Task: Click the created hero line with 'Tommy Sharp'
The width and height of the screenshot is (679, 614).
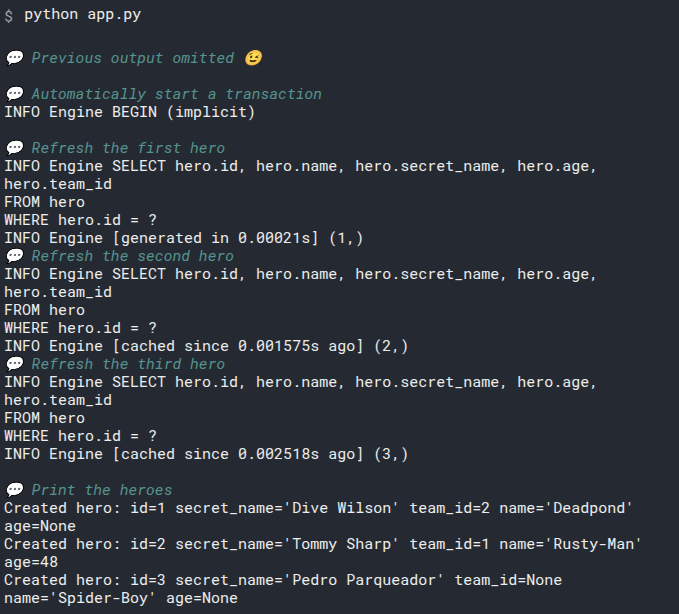Action: tap(322, 544)
